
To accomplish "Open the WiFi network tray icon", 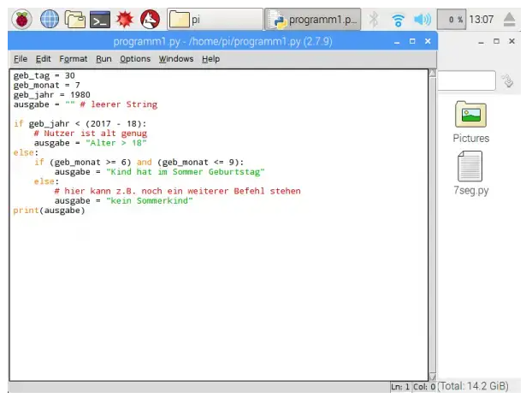I will tap(398, 20).
